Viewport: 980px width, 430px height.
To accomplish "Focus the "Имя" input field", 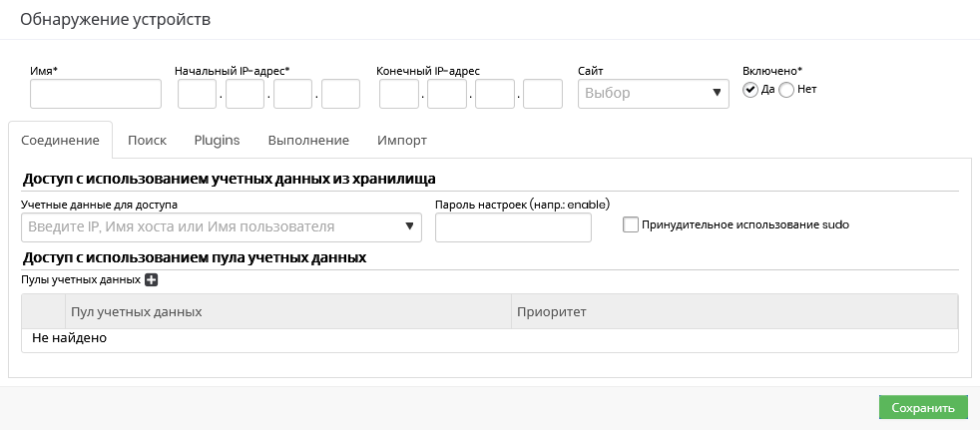I will pos(96,94).
